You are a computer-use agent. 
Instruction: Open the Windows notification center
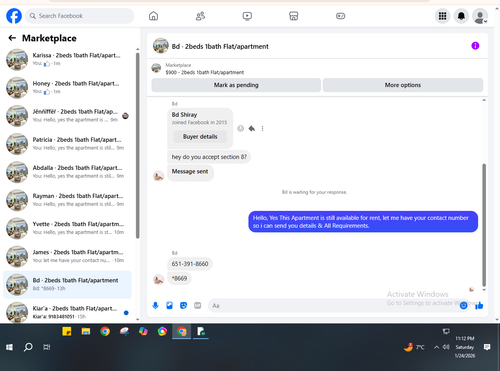487,347
